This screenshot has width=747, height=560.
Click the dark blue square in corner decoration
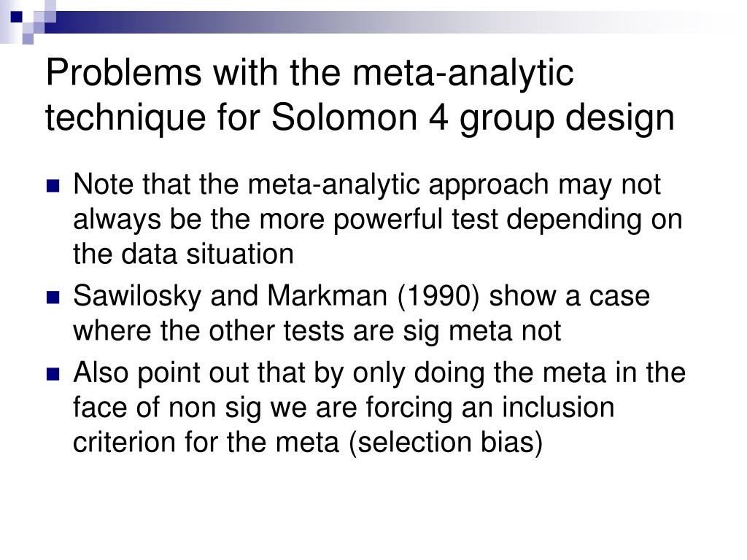pos(16,17)
